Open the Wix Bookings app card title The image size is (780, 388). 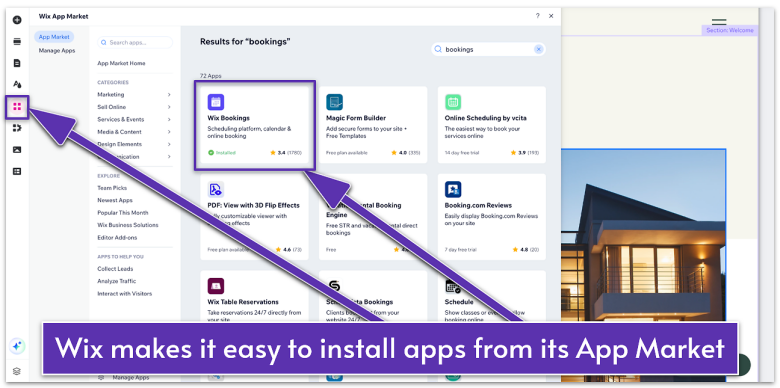tap(228, 118)
